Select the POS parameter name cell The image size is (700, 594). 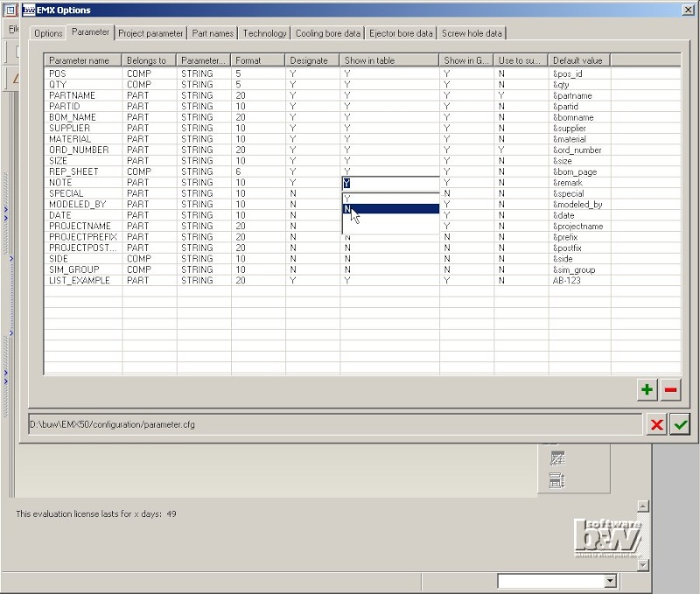pyautogui.click(x=83, y=73)
